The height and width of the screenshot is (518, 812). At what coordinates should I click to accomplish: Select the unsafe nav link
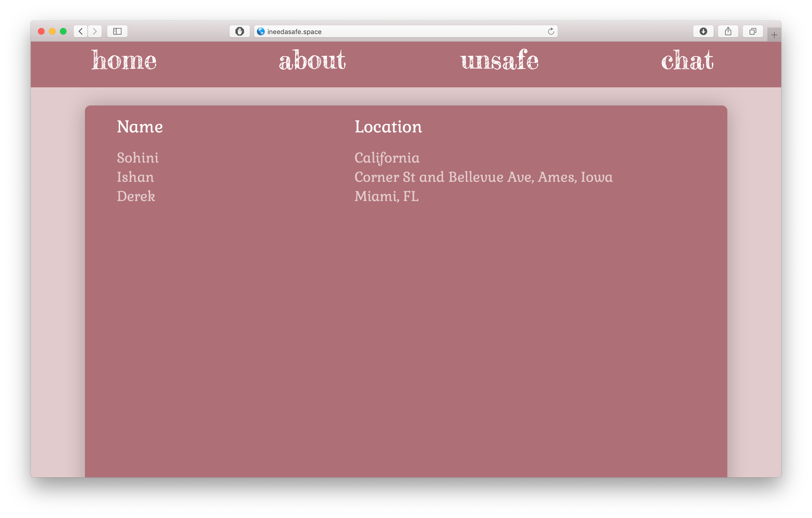499,61
